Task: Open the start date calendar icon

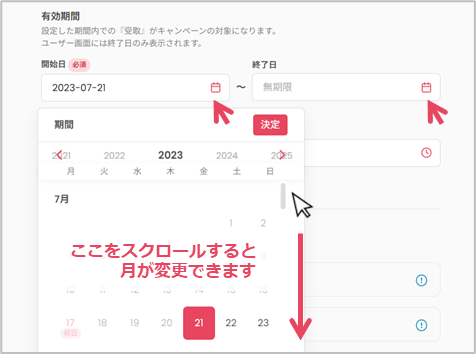Action: 216,88
